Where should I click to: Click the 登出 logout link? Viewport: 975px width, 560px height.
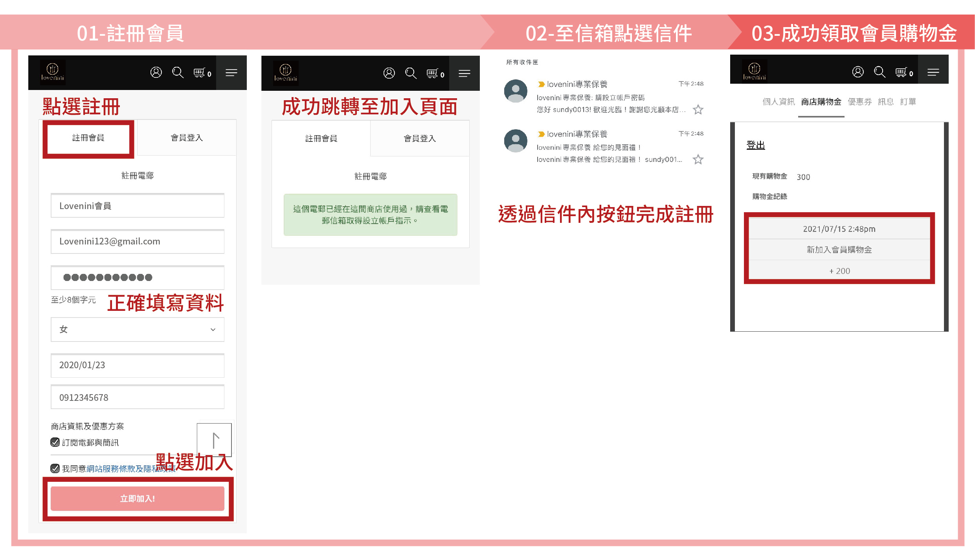tap(755, 145)
